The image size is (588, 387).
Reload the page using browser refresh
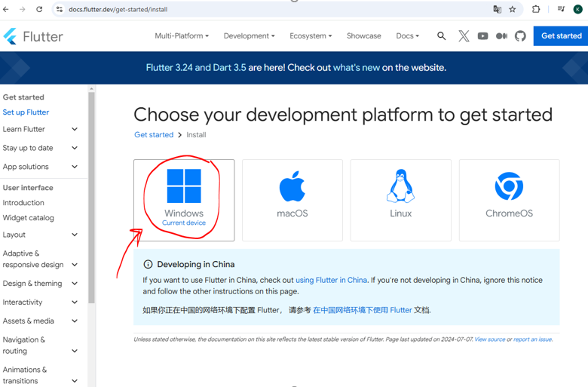39,10
